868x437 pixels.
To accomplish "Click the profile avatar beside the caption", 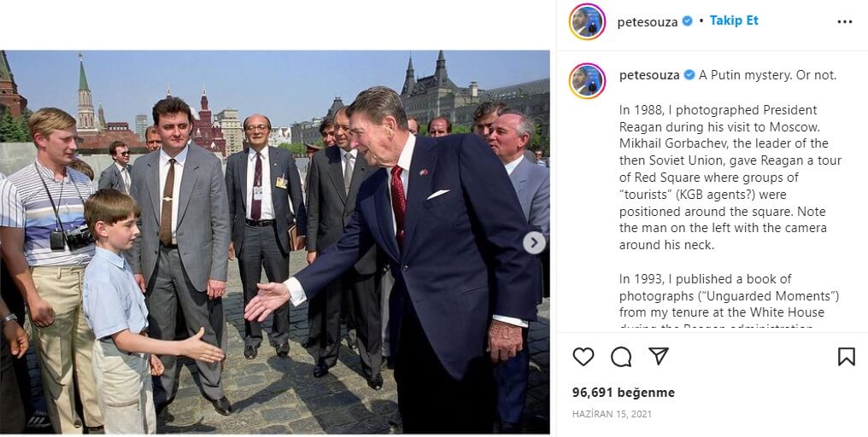I will coord(587,81).
